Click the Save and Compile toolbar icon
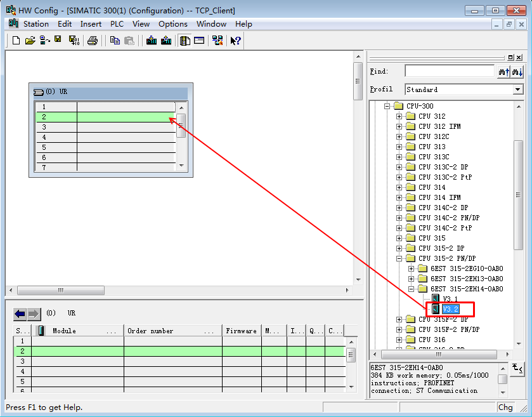This screenshot has width=532, height=417. tap(74, 41)
